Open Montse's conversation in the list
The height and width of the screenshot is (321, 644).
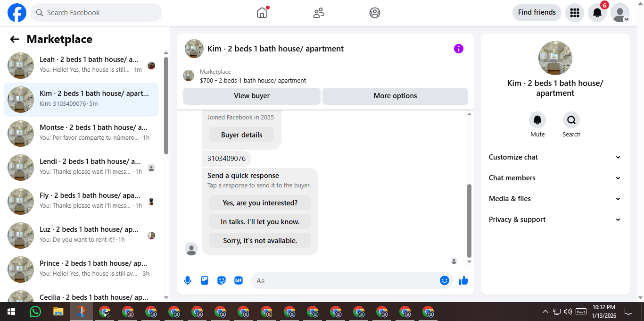click(x=81, y=133)
